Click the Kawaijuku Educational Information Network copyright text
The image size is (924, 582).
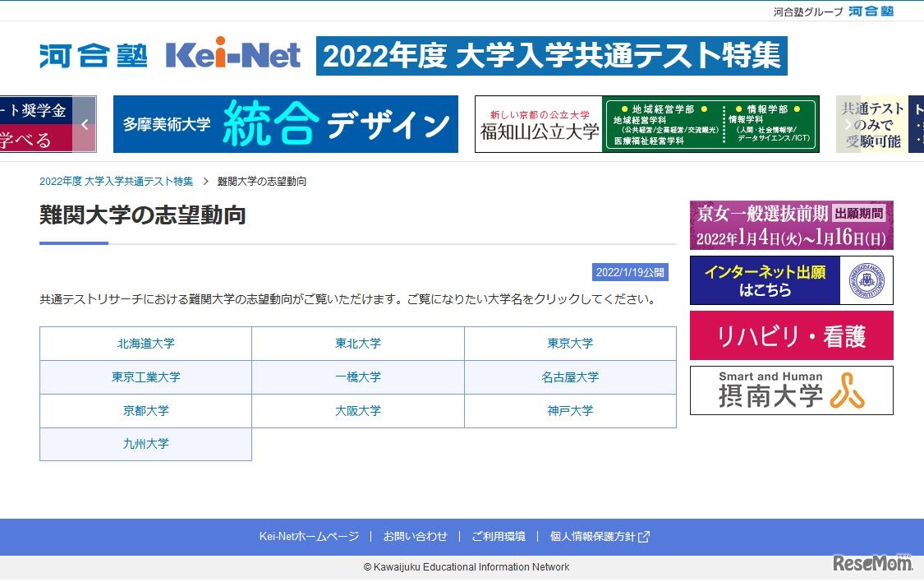(x=467, y=567)
